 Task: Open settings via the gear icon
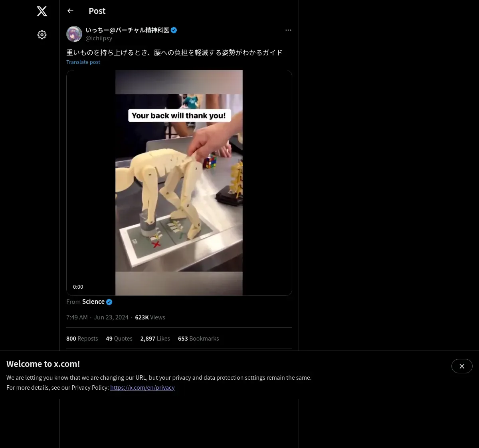click(42, 35)
